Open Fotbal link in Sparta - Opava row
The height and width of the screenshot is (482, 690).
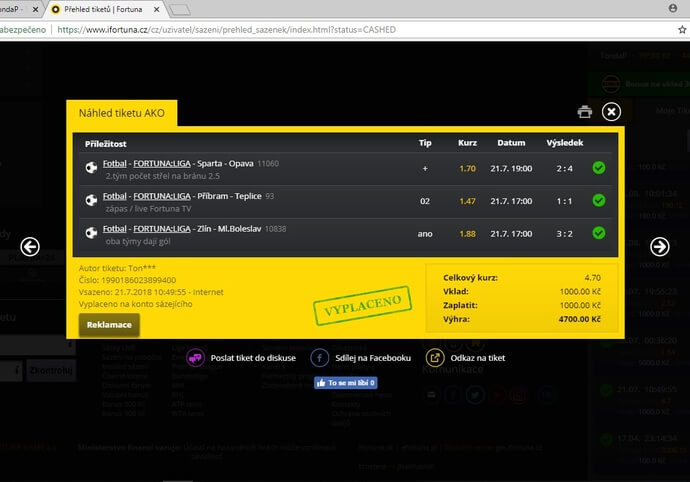(x=114, y=163)
